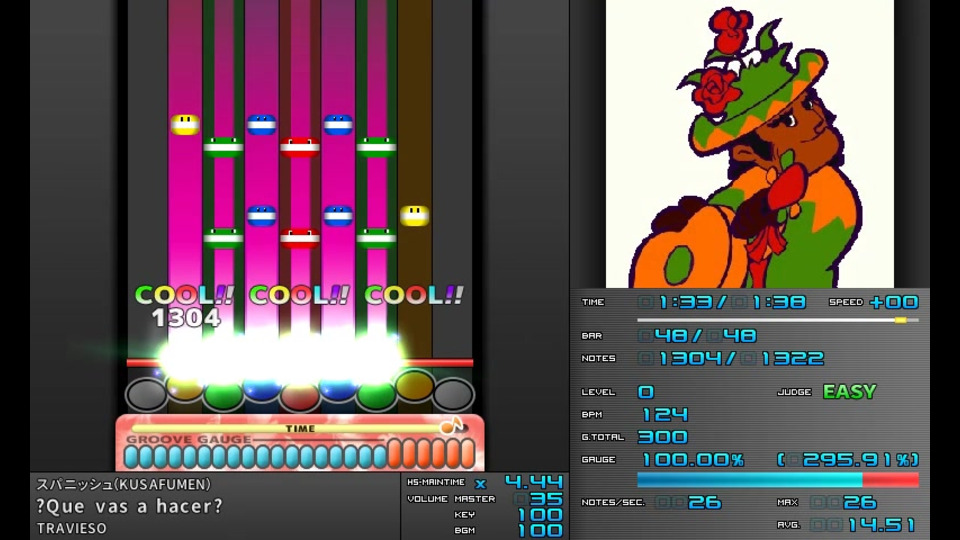Click the BPM value 124
Viewport: 960px width, 540px height.
point(665,414)
